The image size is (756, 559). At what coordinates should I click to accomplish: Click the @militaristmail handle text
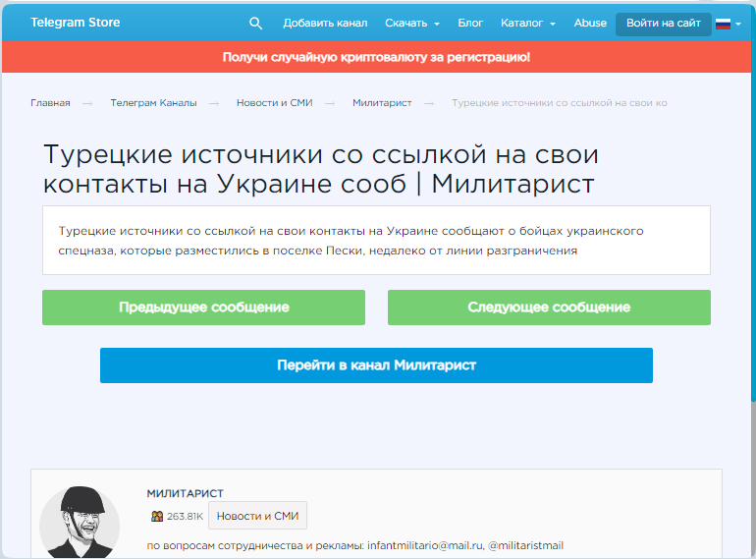525,545
